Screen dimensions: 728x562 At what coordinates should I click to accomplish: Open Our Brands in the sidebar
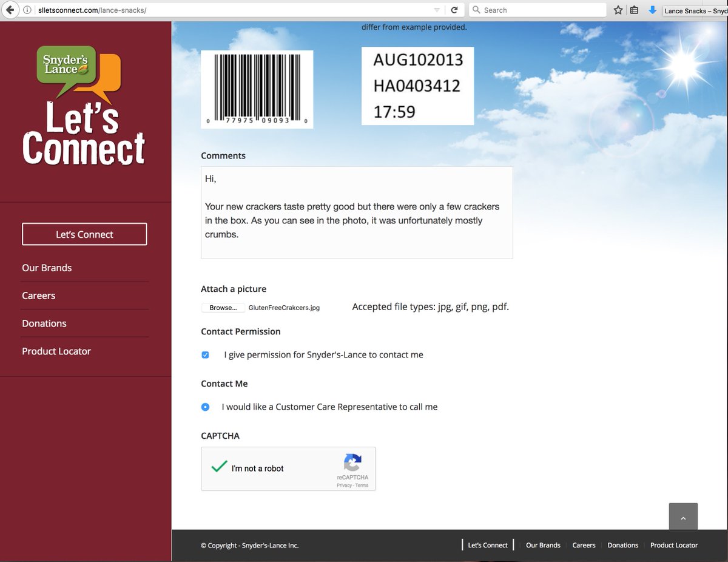(x=47, y=268)
